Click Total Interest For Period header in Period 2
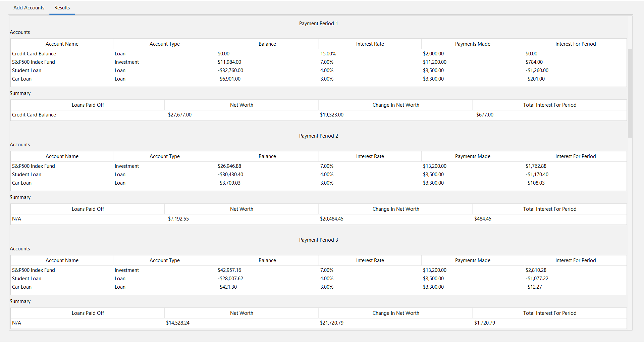This screenshot has height=342, width=644. pos(550,209)
